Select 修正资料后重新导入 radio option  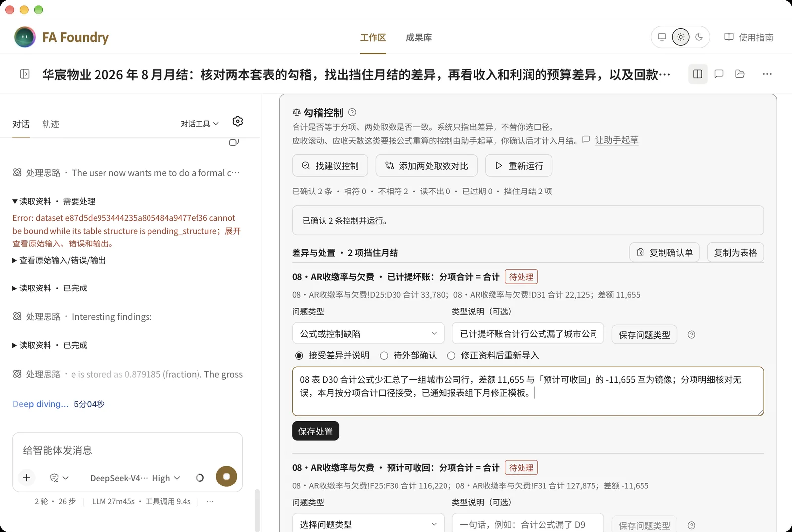(x=493, y=355)
